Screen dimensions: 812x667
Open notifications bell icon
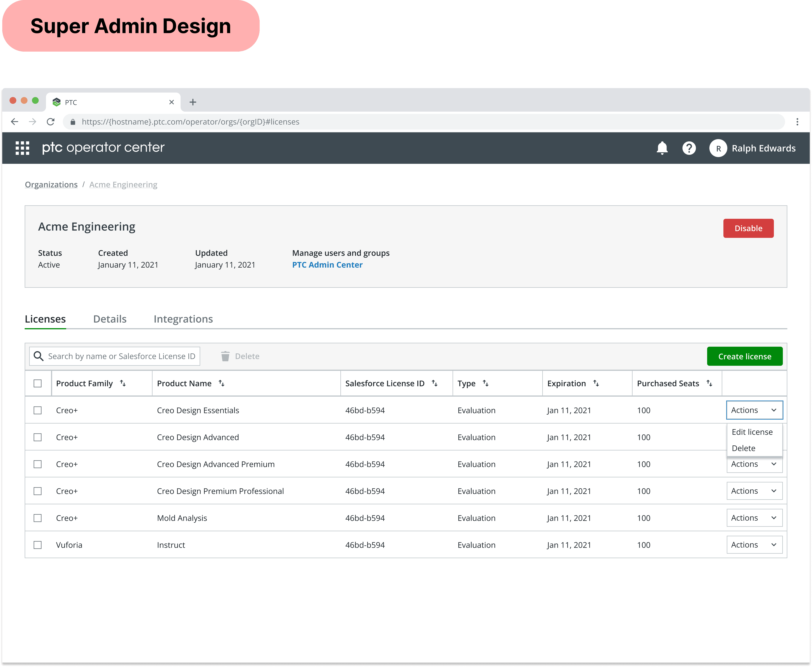coord(662,148)
